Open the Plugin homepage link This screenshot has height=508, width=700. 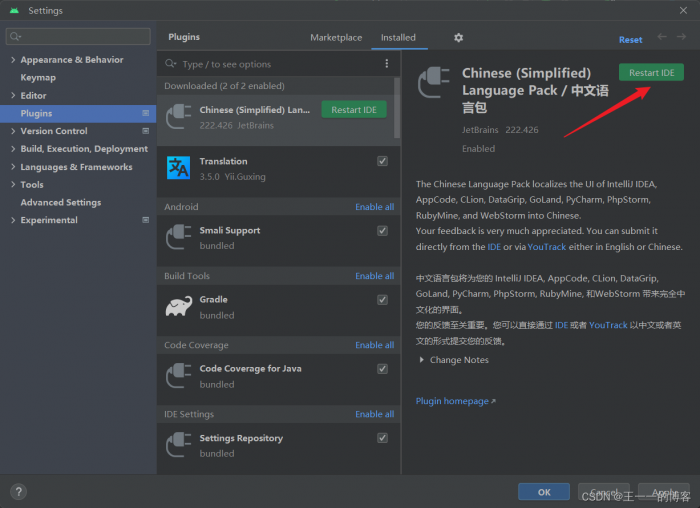pyautogui.click(x=455, y=401)
